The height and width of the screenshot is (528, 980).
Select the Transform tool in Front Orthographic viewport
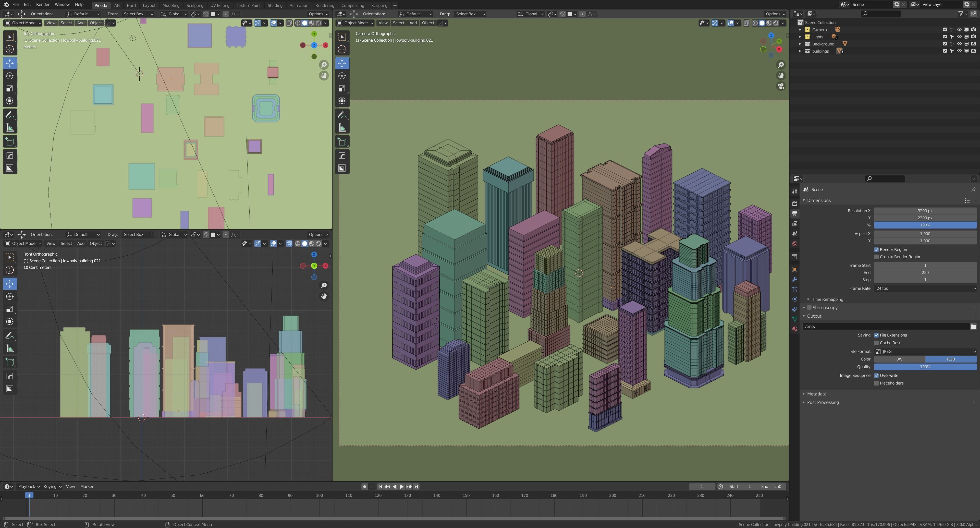(10, 322)
